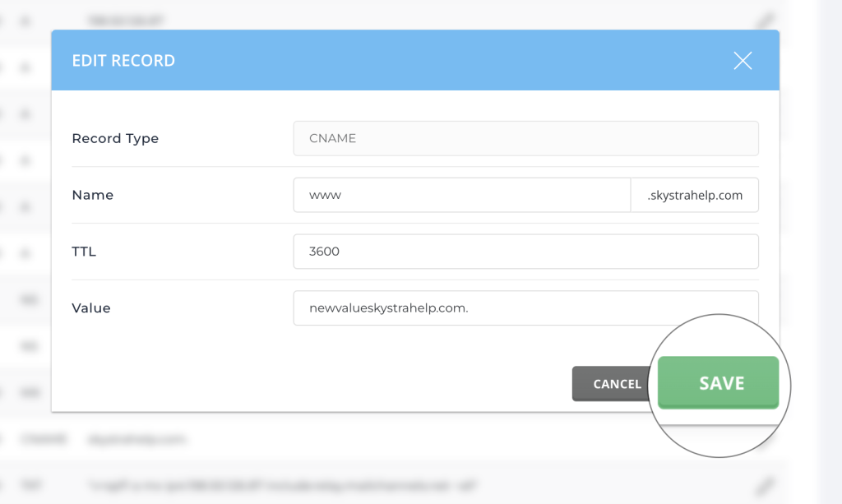The image size is (842, 504).
Task: Cancel editing the record
Action: click(x=617, y=384)
